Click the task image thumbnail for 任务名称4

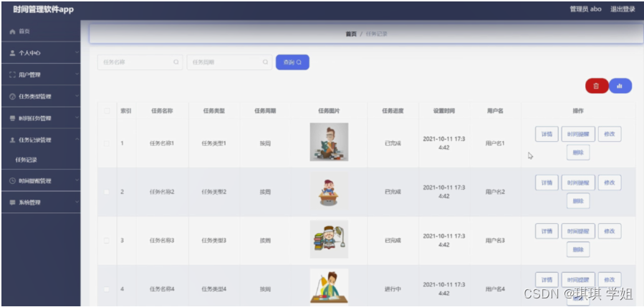pyautogui.click(x=329, y=286)
